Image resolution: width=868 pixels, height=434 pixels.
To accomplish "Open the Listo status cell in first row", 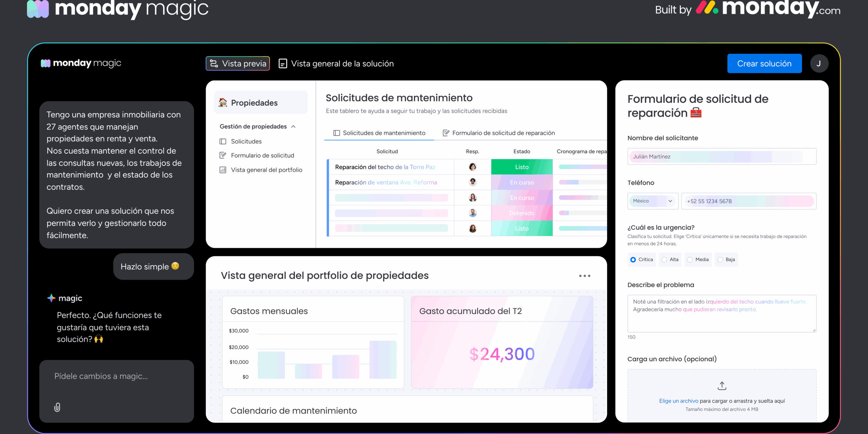I will [521, 167].
